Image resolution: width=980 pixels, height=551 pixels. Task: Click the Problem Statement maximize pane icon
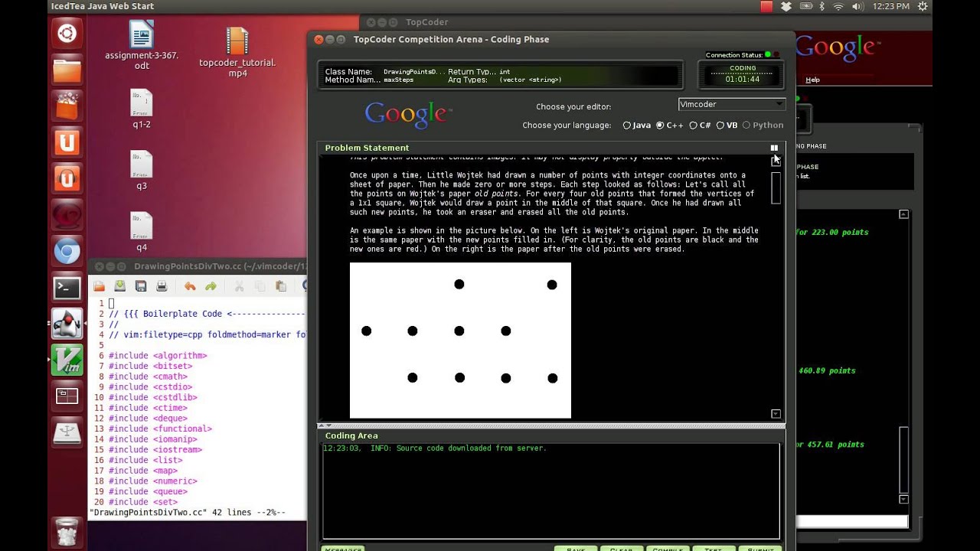774,148
